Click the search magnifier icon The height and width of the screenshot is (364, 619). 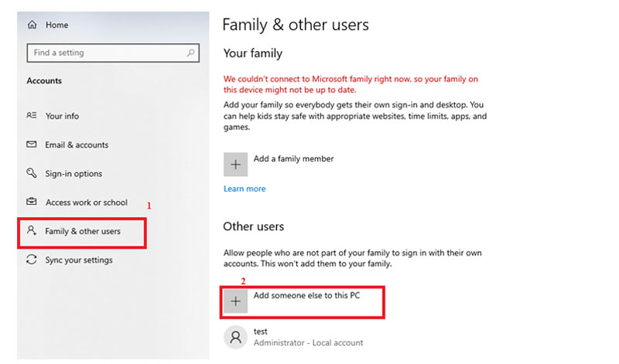(x=190, y=53)
